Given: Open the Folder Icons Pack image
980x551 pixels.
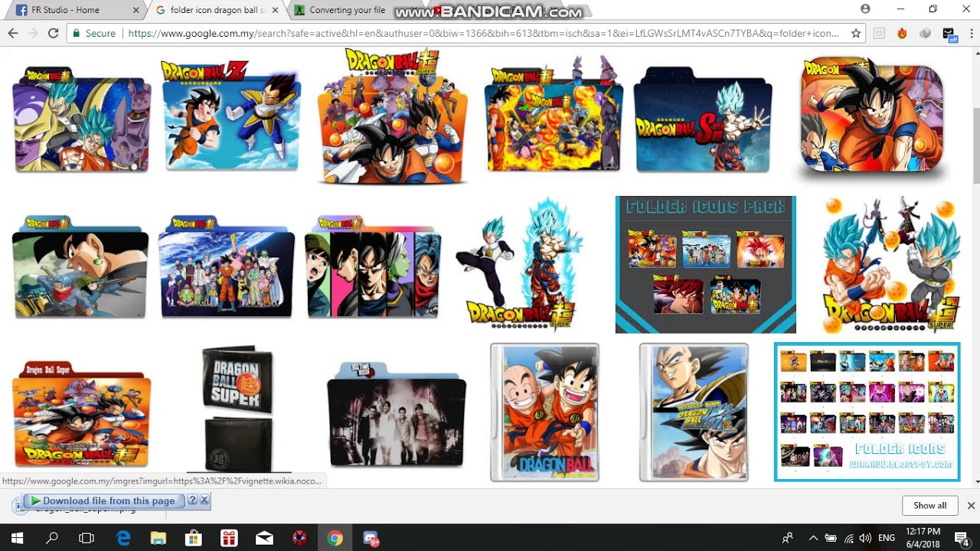Looking at the screenshot, I should pos(706,265).
